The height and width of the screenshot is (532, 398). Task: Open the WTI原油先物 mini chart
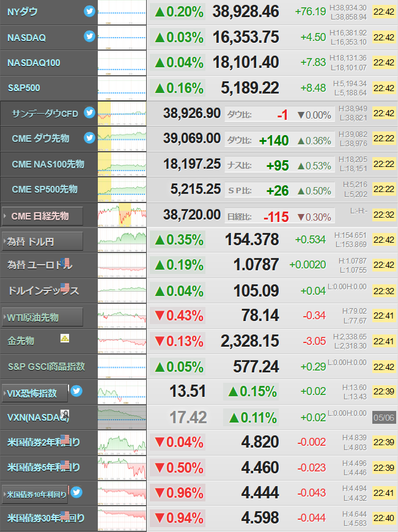[122, 316]
